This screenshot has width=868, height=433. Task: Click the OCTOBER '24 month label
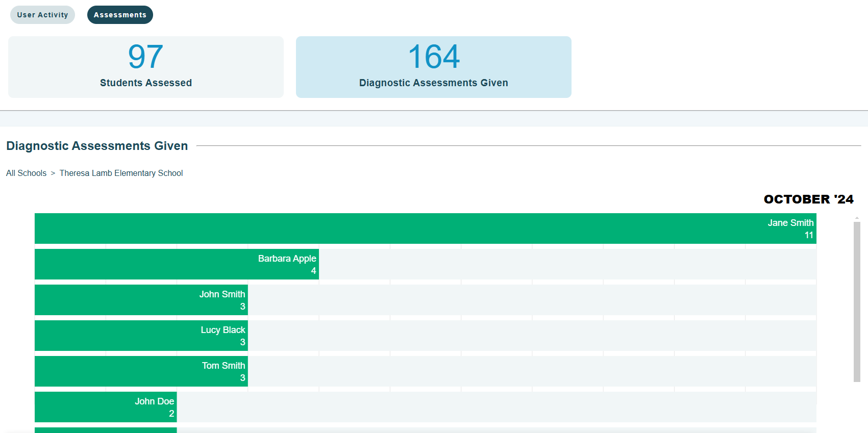[x=808, y=199]
